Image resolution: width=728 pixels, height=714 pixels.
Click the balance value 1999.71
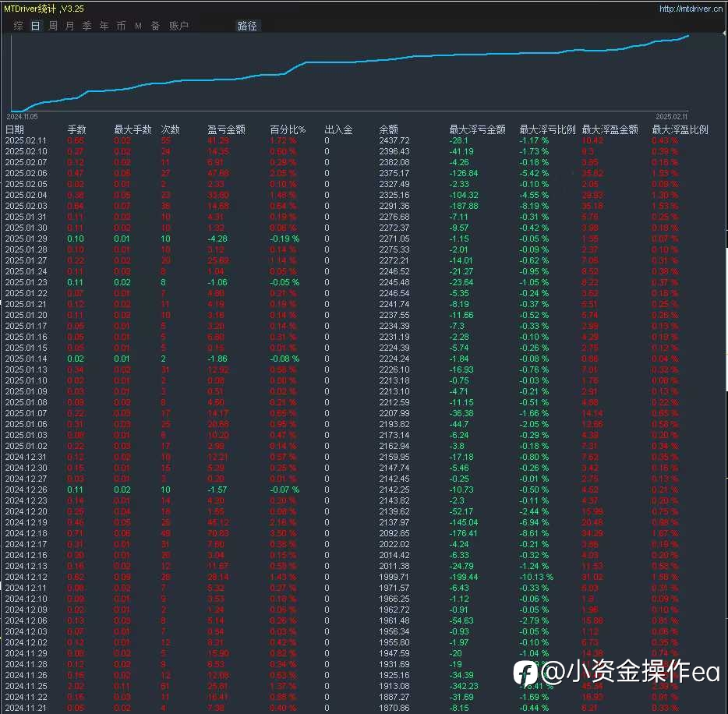coord(394,577)
